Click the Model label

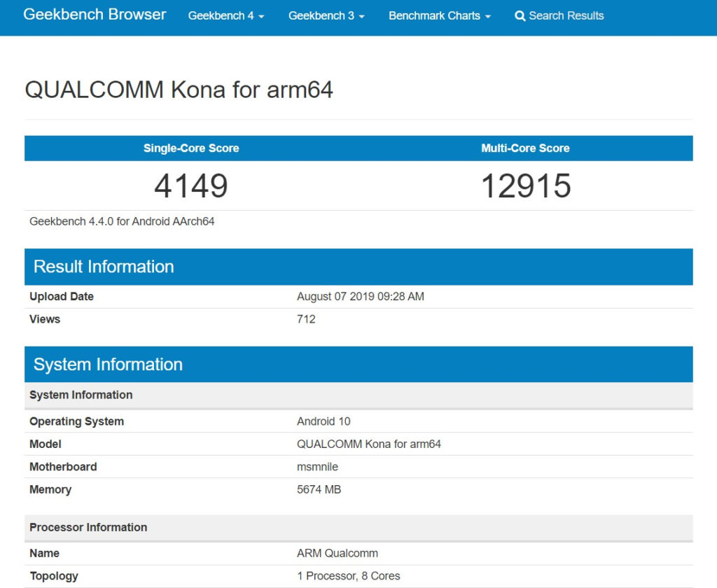[46, 444]
